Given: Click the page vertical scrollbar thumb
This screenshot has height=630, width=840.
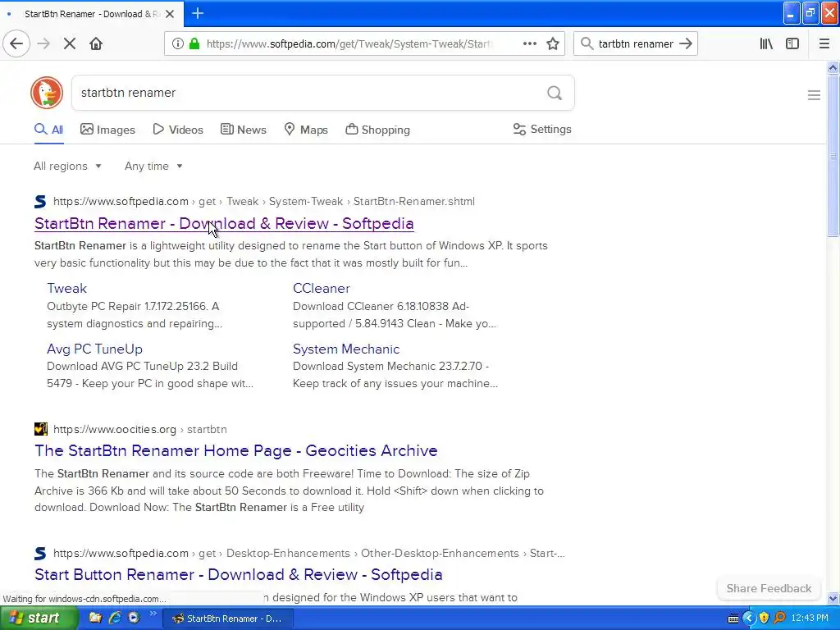Looking at the screenshot, I should pos(833,155).
